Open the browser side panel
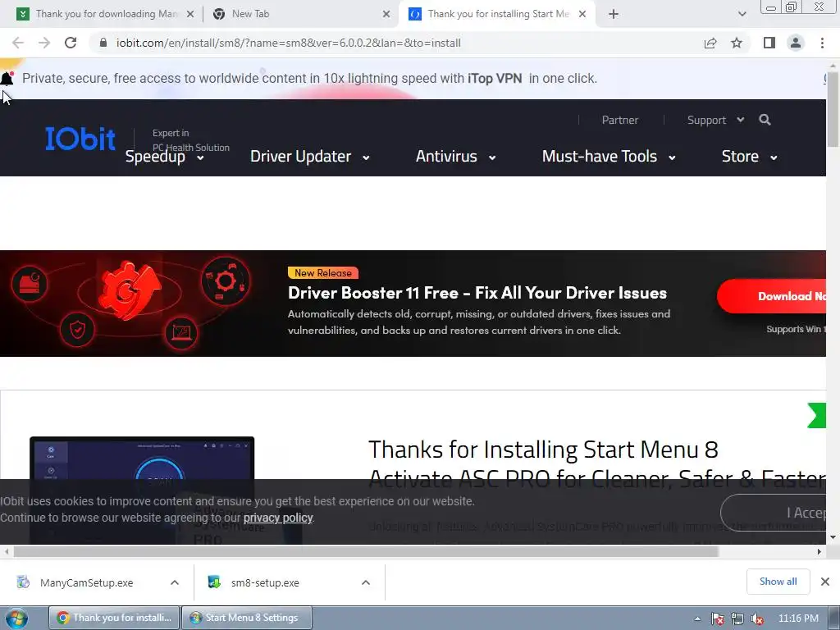 point(769,43)
